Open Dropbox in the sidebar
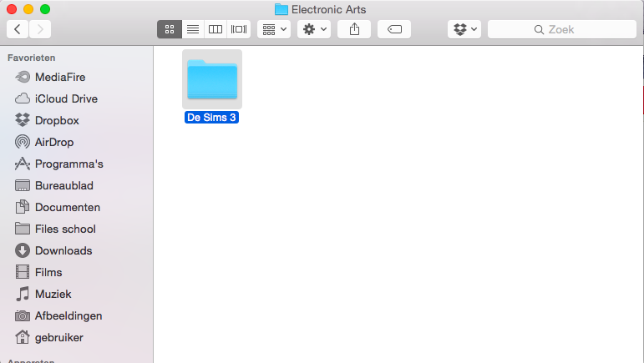644x363 pixels. pyautogui.click(x=47, y=121)
